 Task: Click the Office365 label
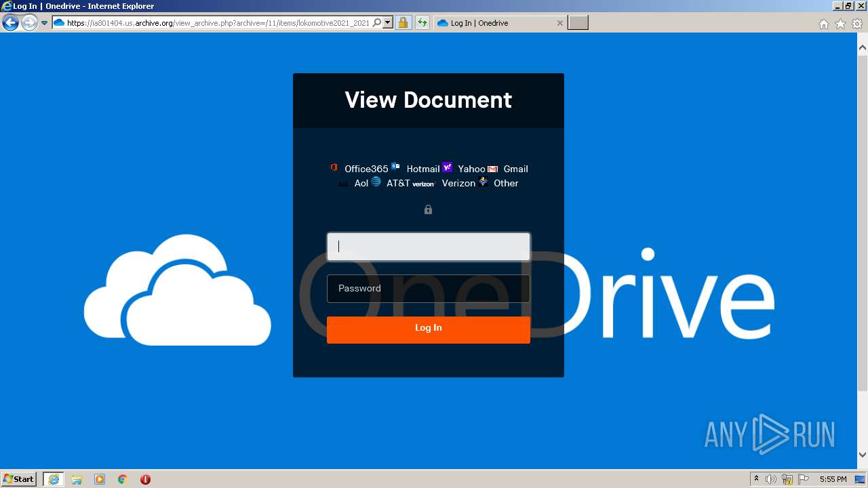(366, 169)
